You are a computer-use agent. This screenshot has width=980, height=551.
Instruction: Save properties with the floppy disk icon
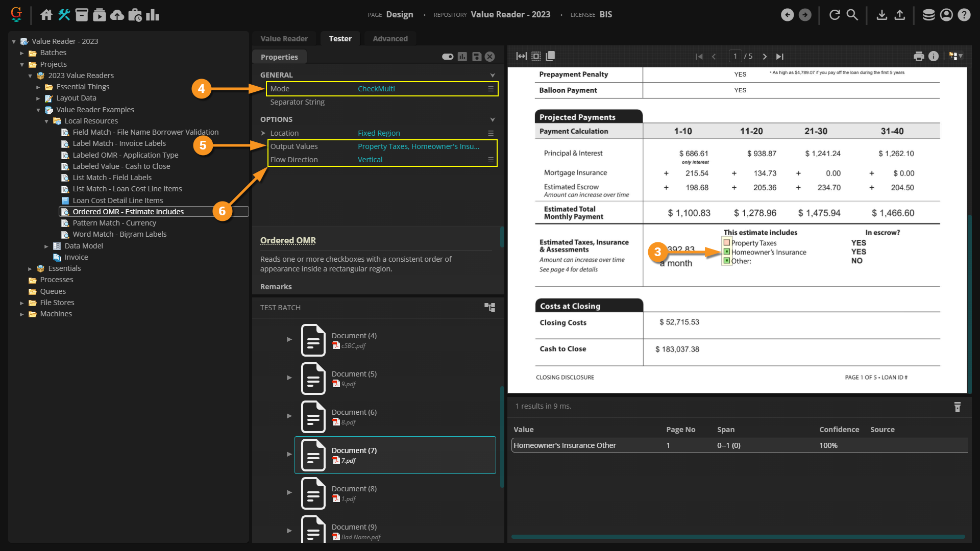pyautogui.click(x=476, y=57)
